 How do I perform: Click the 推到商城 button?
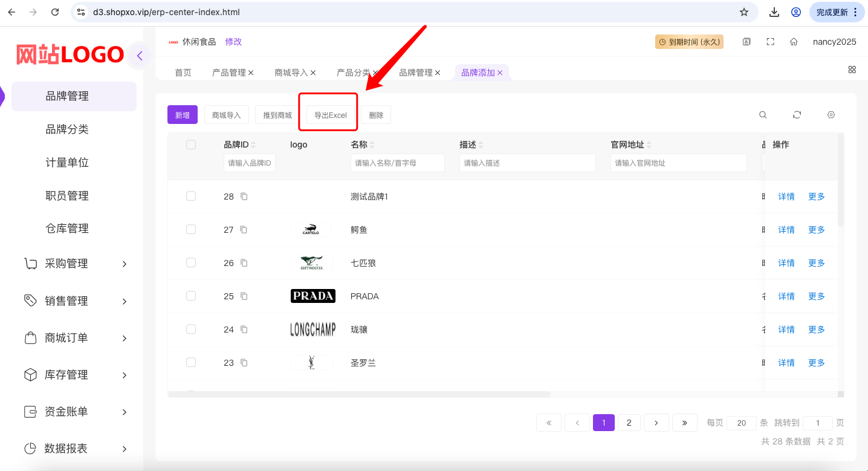277,115
